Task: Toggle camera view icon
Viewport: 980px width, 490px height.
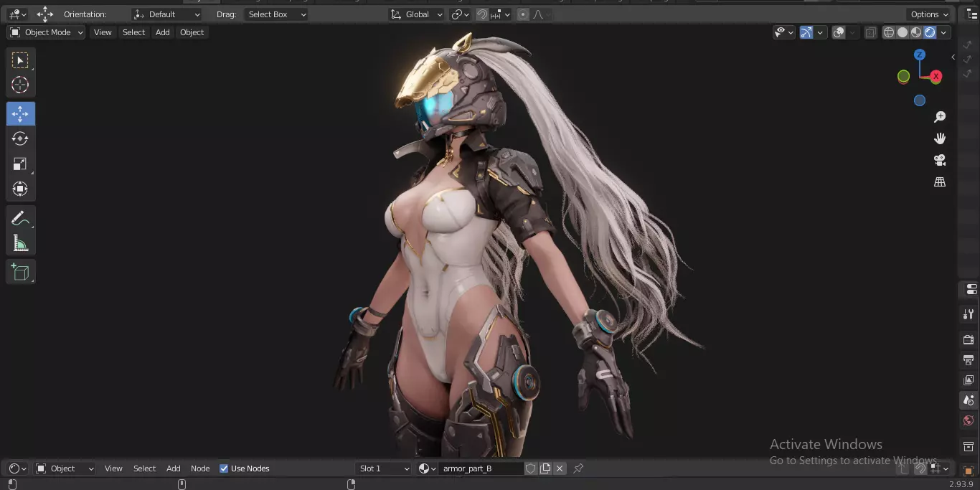Action: (940, 160)
